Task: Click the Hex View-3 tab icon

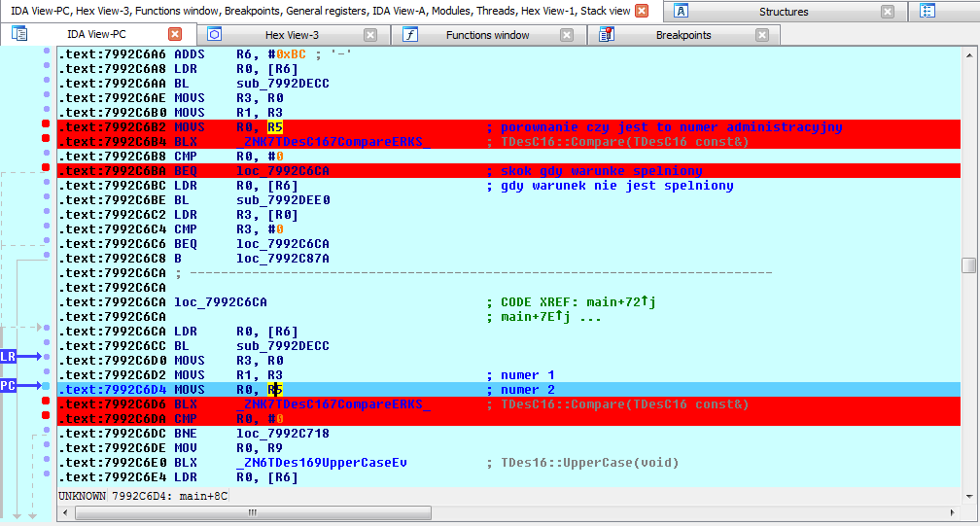Action: coord(214,34)
